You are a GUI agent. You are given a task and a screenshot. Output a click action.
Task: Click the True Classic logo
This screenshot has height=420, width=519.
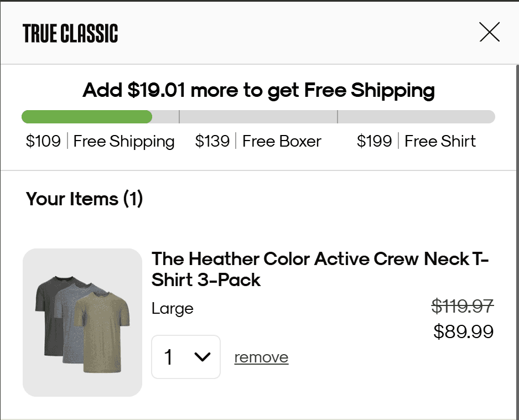coord(70,33)
